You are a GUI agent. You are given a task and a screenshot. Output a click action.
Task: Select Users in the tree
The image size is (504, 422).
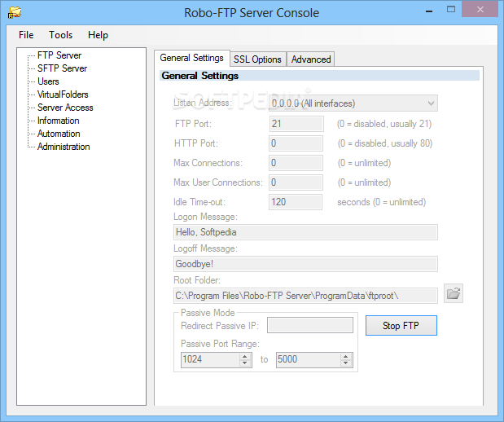click(48, 81)
